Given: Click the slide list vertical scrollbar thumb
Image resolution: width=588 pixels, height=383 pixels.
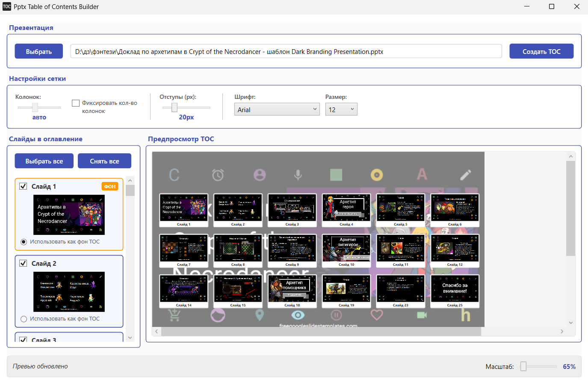Looking at the screenshot, I should (130, 190).
